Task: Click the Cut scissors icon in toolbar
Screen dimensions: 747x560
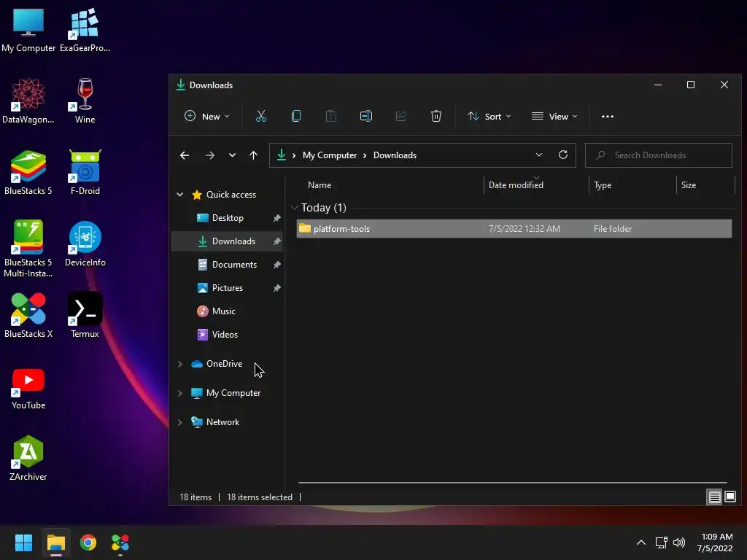Action: tap(261, 116)
